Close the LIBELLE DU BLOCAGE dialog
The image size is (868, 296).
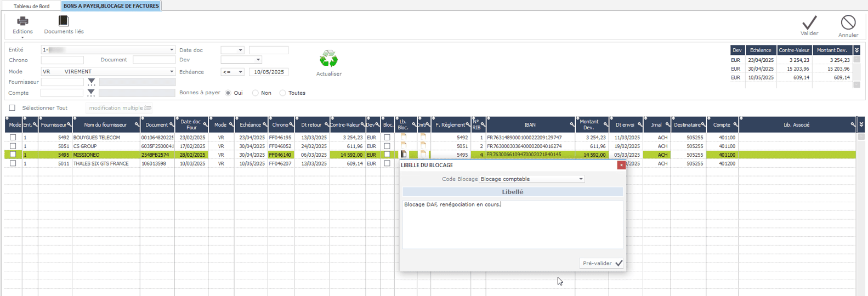pos(621,165)
